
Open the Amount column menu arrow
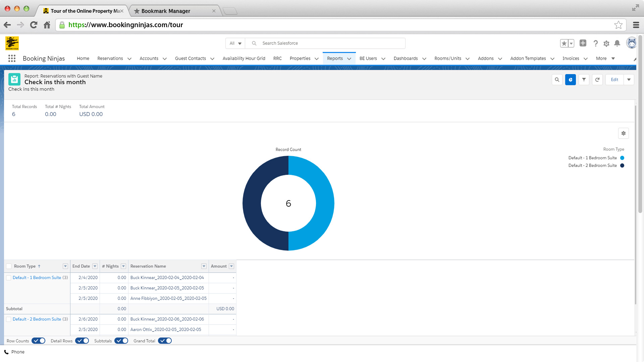click(231, 266)
